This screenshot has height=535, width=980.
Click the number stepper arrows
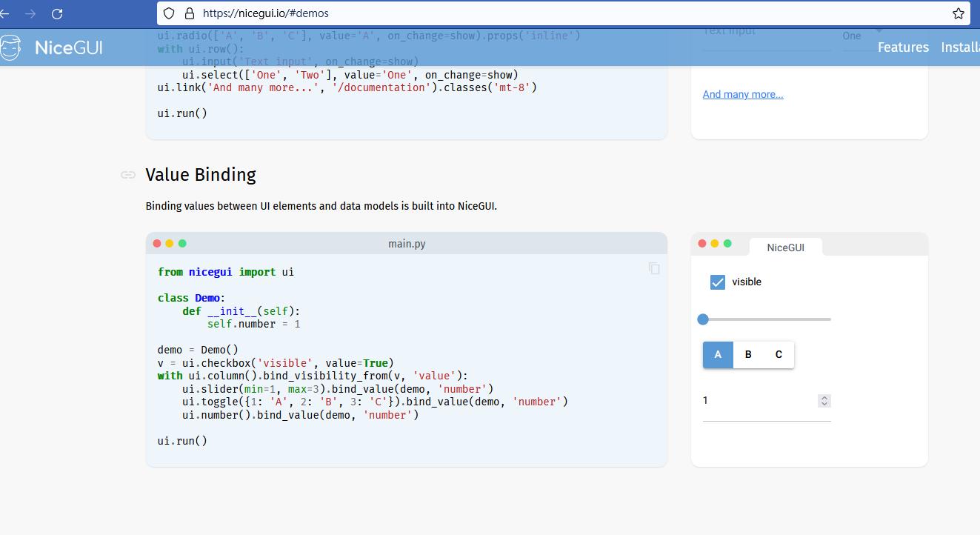click(824, 401)
